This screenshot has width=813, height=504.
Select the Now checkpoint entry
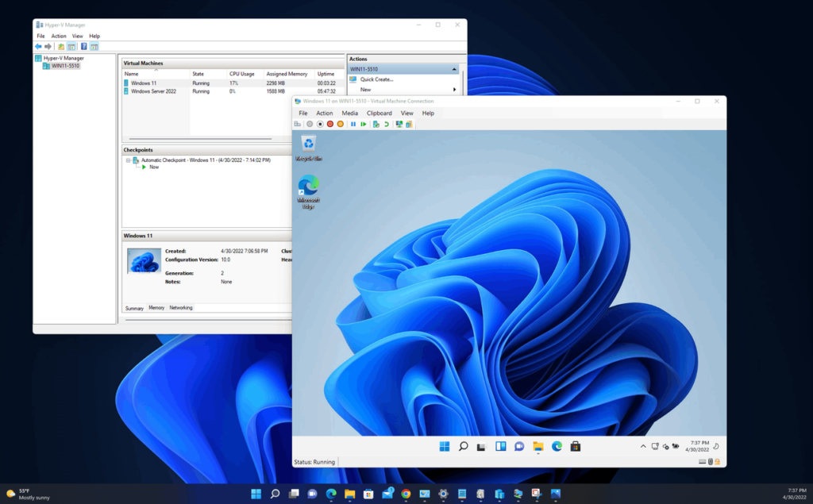tap(152, 166)
